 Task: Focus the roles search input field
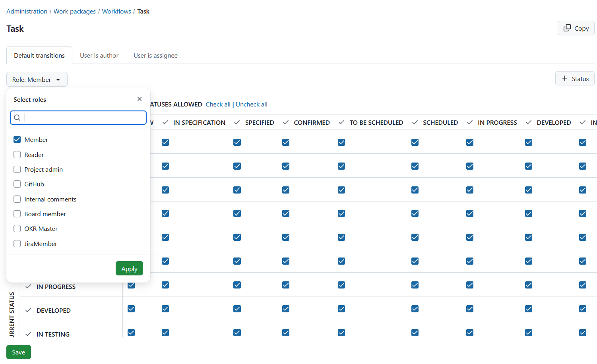pyautogui.click(x=78, y=118)
